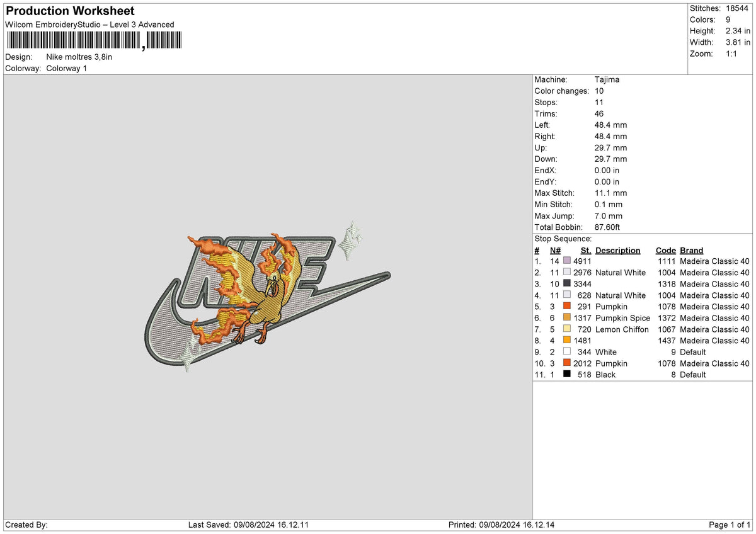The image size is (756, 534).
Task: Click 'Wilcom EmbroideryStudio – Level 3 Advanced' text
Action: (x=89, y=25)
